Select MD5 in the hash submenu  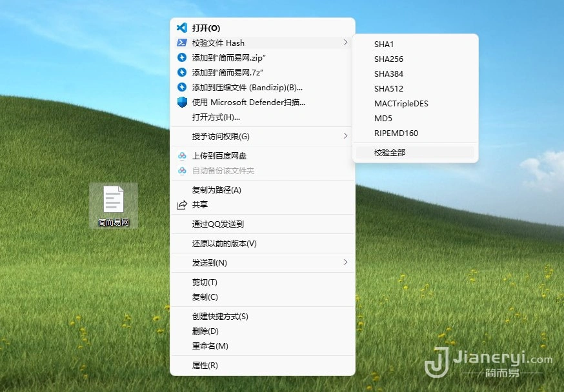(416, 118)
